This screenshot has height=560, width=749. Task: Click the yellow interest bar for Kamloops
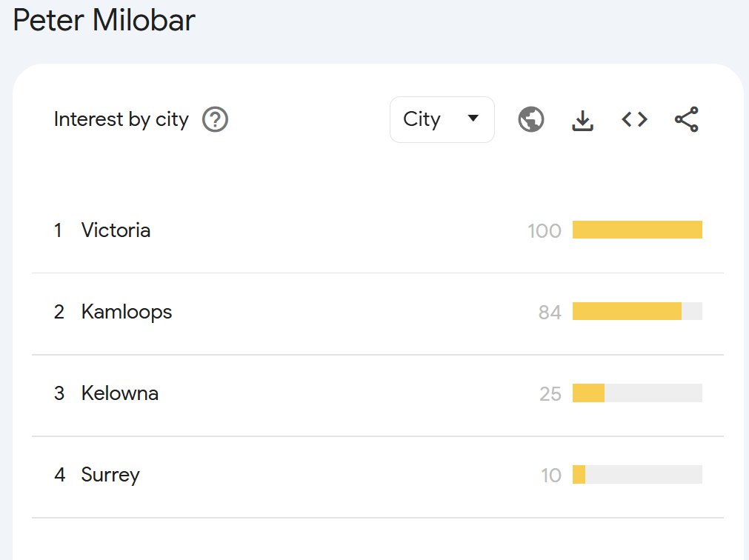627,311
